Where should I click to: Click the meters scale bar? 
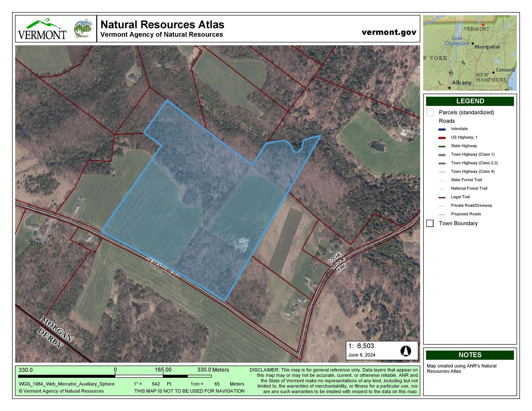pyautogui.click(x=115, y=376)
